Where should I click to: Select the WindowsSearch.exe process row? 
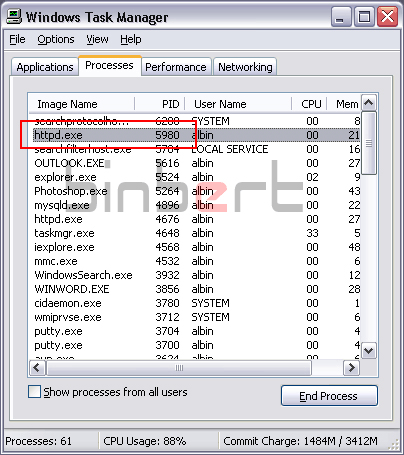[x=196, y=275]
